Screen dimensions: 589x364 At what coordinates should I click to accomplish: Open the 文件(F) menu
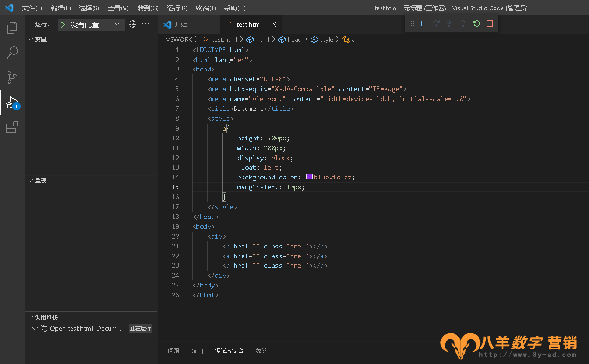click(32, 8)
